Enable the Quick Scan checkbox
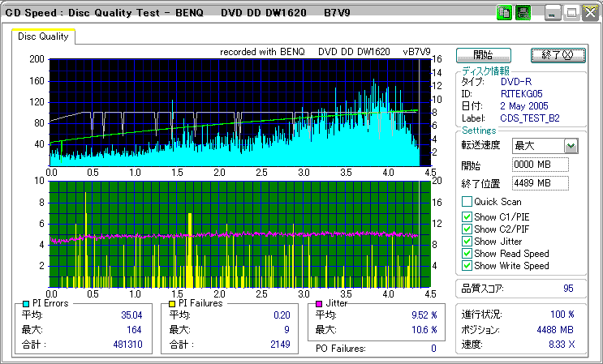 tap(467, 202)
